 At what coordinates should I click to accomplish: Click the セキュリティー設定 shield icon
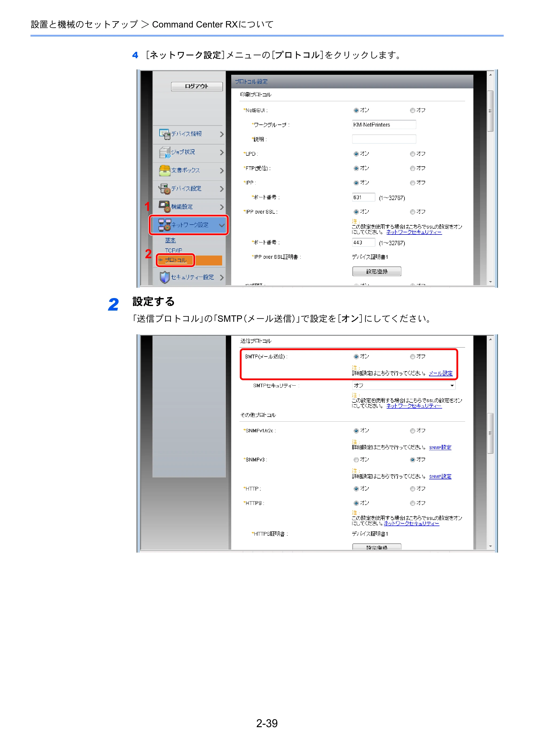[x=165, y=277]
